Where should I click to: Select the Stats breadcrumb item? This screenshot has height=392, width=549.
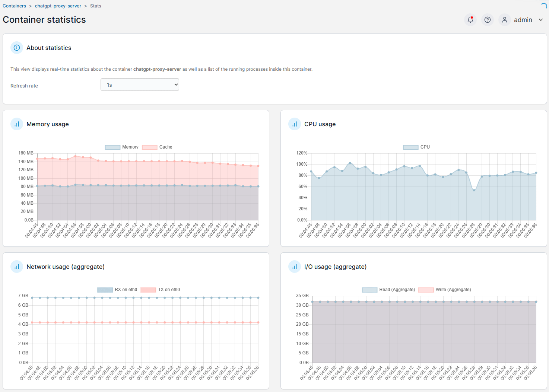tap(95, 6)
